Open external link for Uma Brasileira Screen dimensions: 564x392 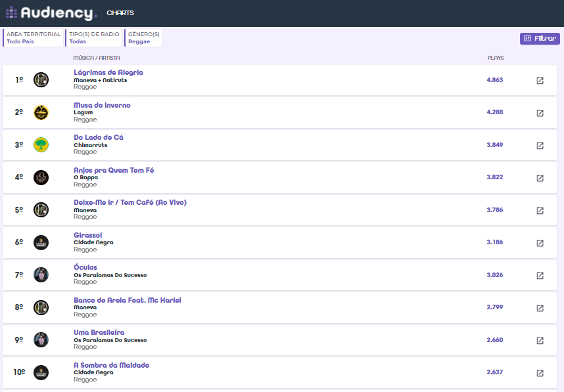coord(540,341)
